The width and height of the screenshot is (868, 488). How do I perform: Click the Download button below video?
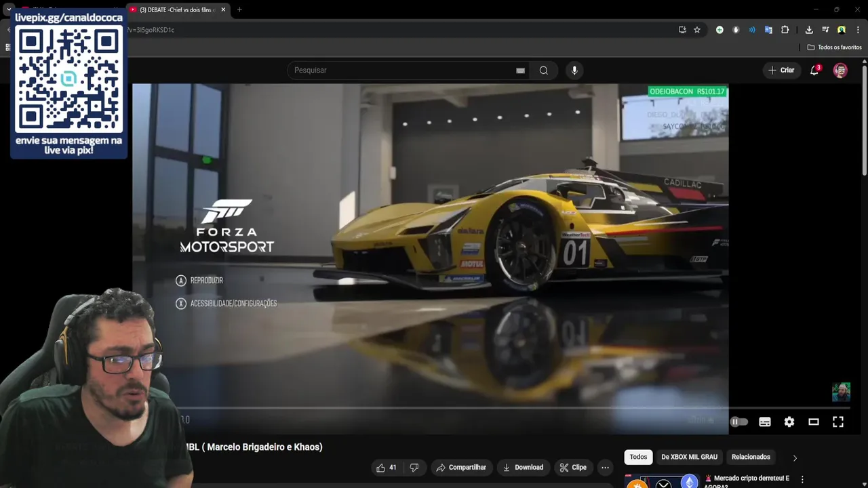523,468
